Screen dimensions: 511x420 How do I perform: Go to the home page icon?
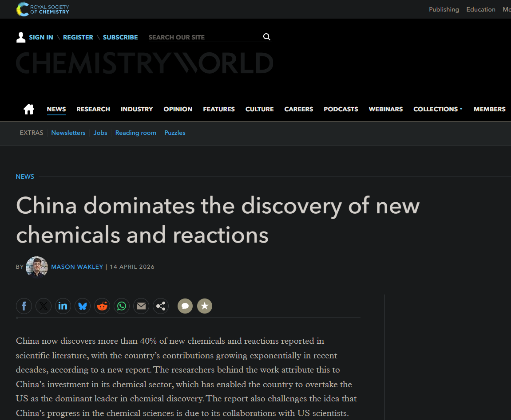(x=29, y=109)
